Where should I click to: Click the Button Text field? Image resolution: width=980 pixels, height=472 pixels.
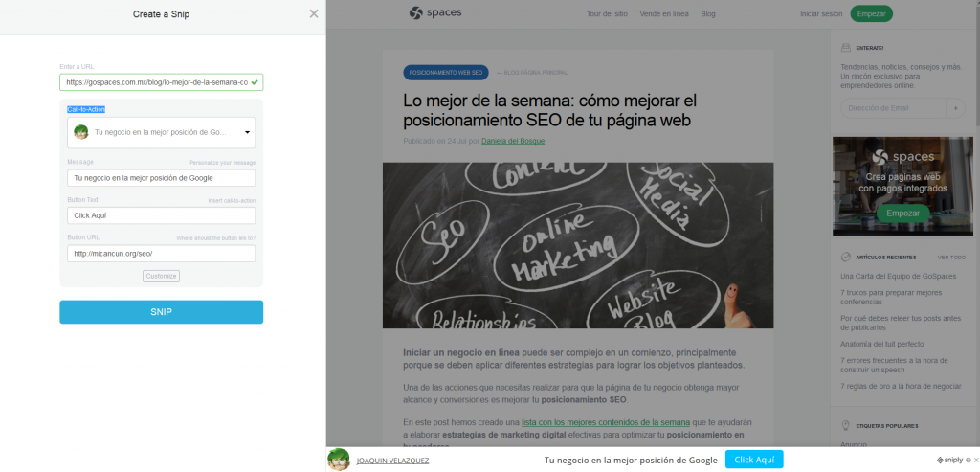(161, 215)
